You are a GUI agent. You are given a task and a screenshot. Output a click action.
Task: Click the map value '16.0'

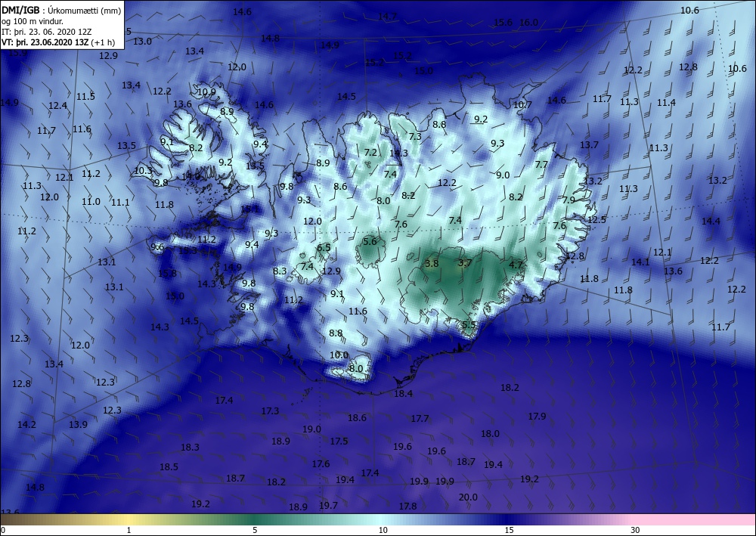pos(529,22)
